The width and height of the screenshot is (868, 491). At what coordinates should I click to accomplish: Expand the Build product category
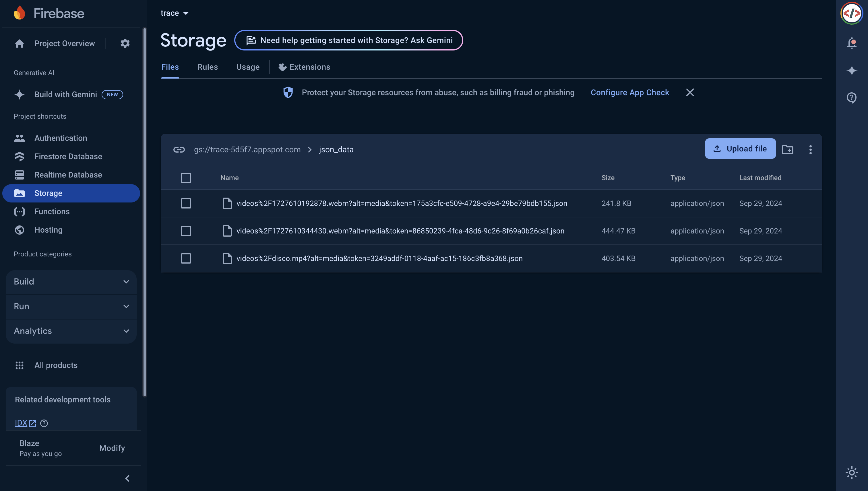pyautogui.click(x=71, y=282)
